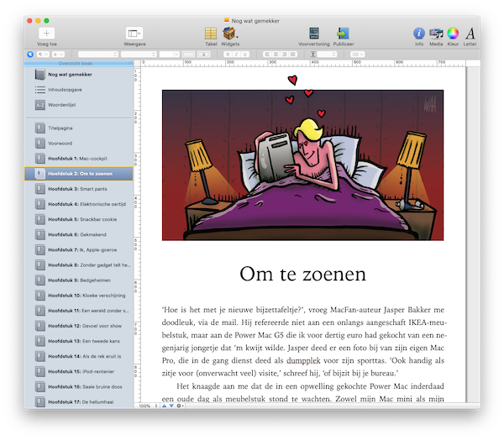Click the Voorvertoning preview icon

[313, 33]
